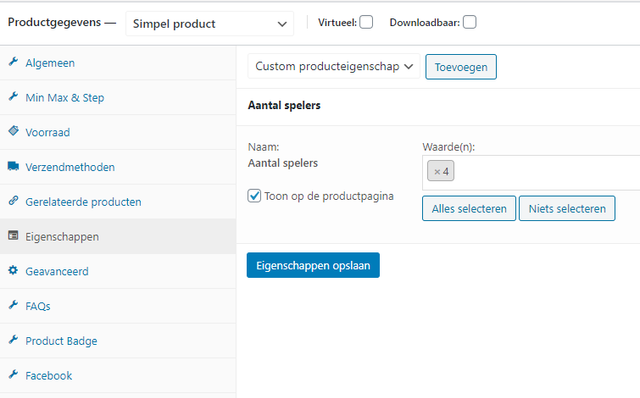Click the Toevoegen button
Screen dimensions: 640x398
(461, 67)
